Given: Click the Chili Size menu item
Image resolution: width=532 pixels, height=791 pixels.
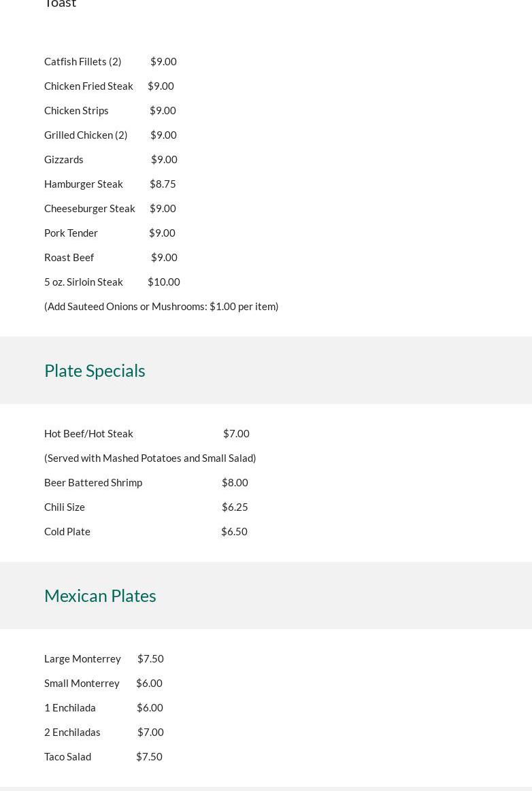Looking at the screenshot, I should coord(65,507).
